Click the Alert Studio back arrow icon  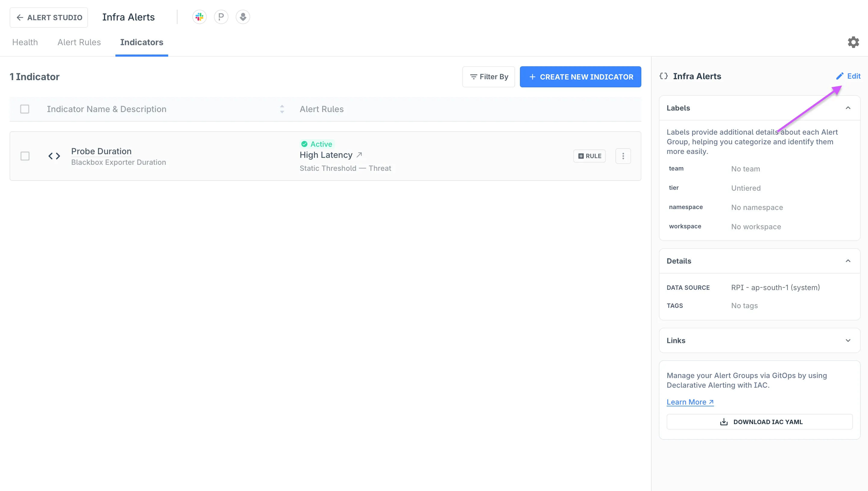(20, 17)
